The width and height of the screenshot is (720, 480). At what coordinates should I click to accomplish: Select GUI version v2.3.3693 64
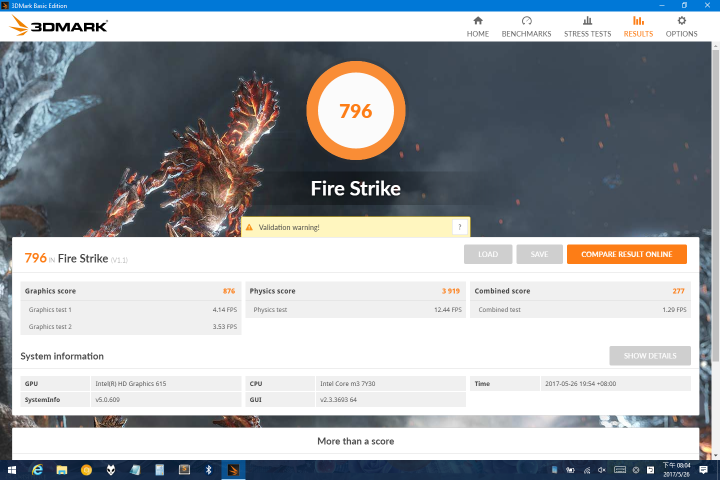pyautogui.click(x=338, y=400)
